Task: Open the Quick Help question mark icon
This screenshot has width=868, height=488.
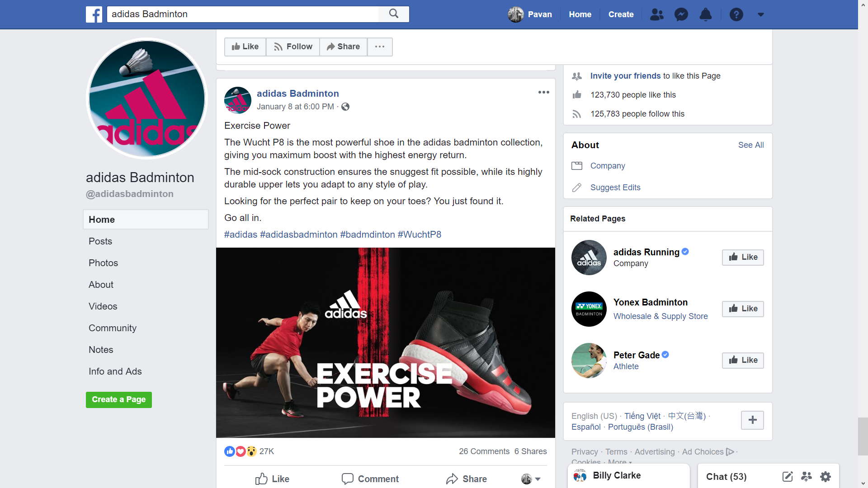Action: point(736,14)
